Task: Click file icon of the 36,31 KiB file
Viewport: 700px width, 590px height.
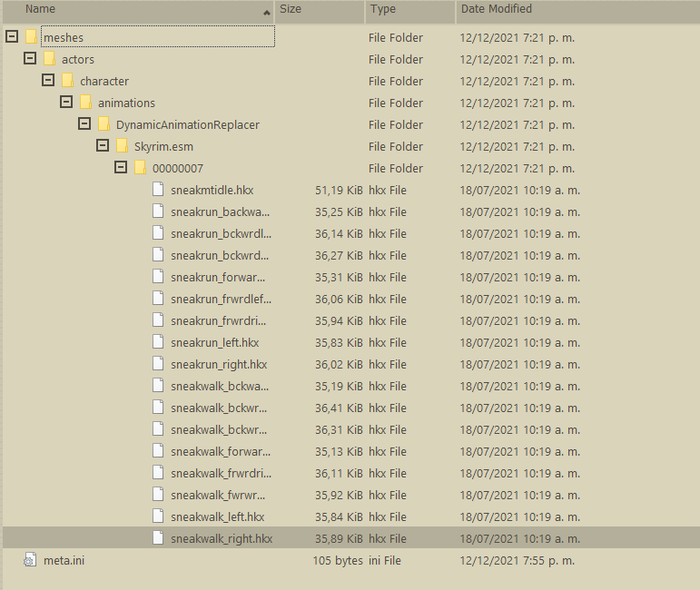Action: point(158,429)
